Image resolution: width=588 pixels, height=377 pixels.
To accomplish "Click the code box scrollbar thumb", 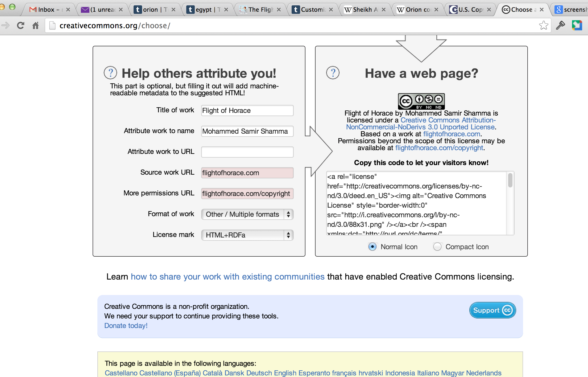I will click(x=510, y=180).
